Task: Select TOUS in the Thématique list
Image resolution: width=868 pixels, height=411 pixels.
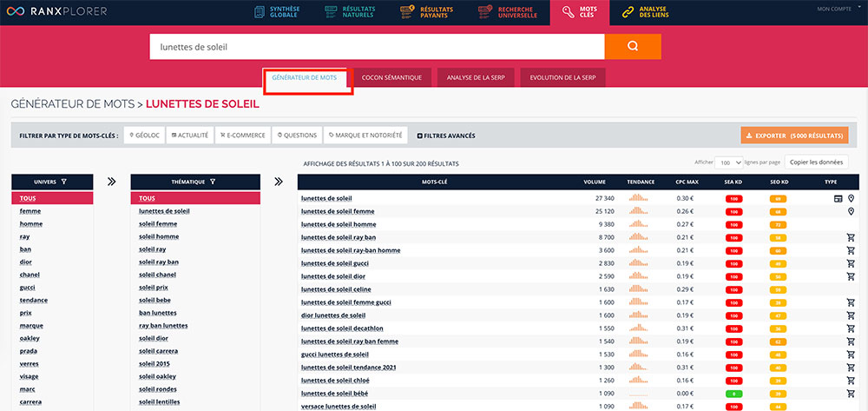Action: (x=195, y=198)
